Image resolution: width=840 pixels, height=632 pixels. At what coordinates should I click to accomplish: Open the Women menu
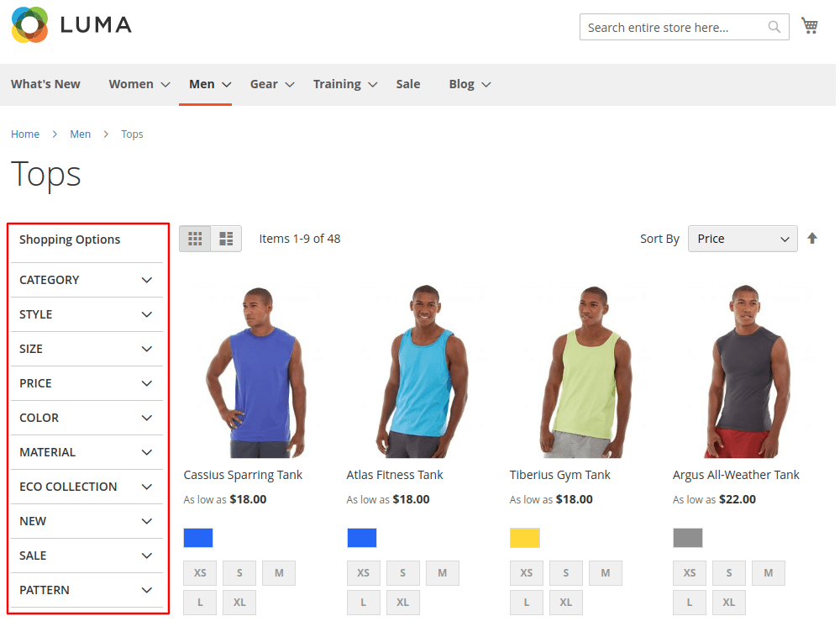pyautogui.click(x=139, y=84)
